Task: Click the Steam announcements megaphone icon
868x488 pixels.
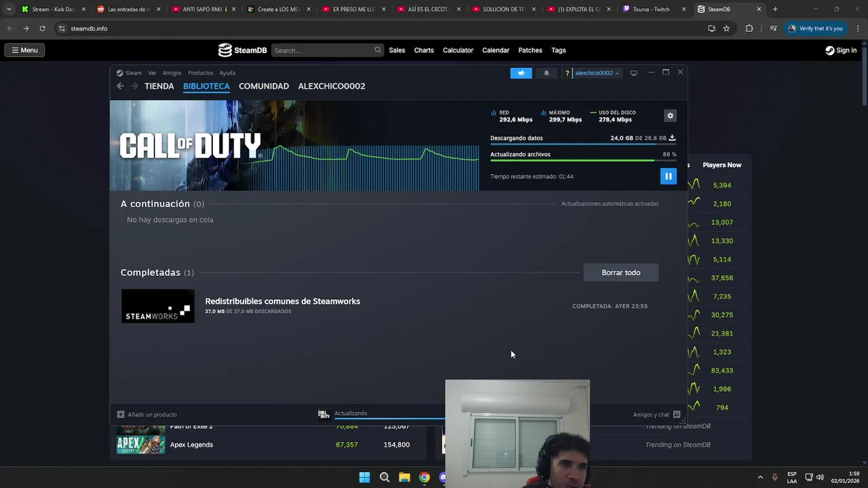Action: [521, 73]
